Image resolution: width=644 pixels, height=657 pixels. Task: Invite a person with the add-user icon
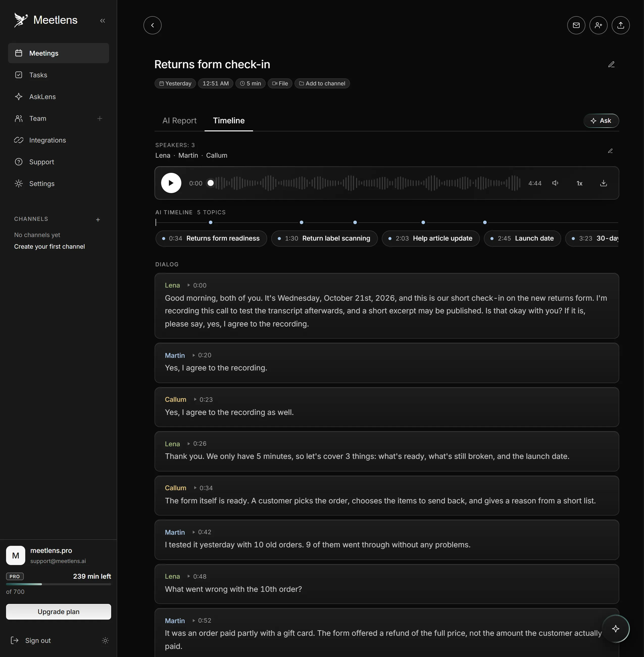(x=598, y=25)
